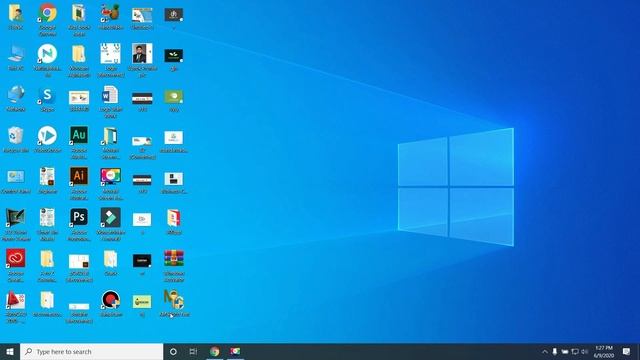The image size is (640, 360).
Task: Launch the pineapple fruit icon shortcut
Action: tap(111, 13)
